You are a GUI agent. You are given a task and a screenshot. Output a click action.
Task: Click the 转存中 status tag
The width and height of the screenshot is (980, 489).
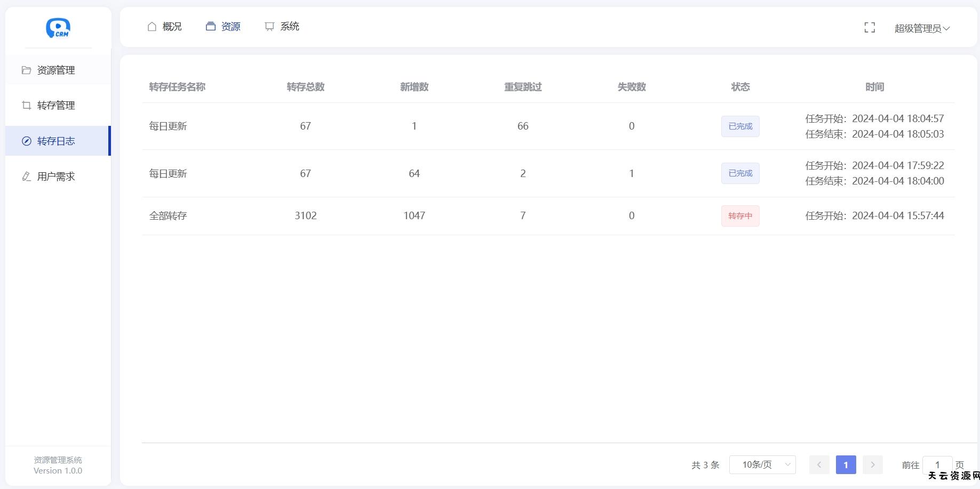[740, 216]
